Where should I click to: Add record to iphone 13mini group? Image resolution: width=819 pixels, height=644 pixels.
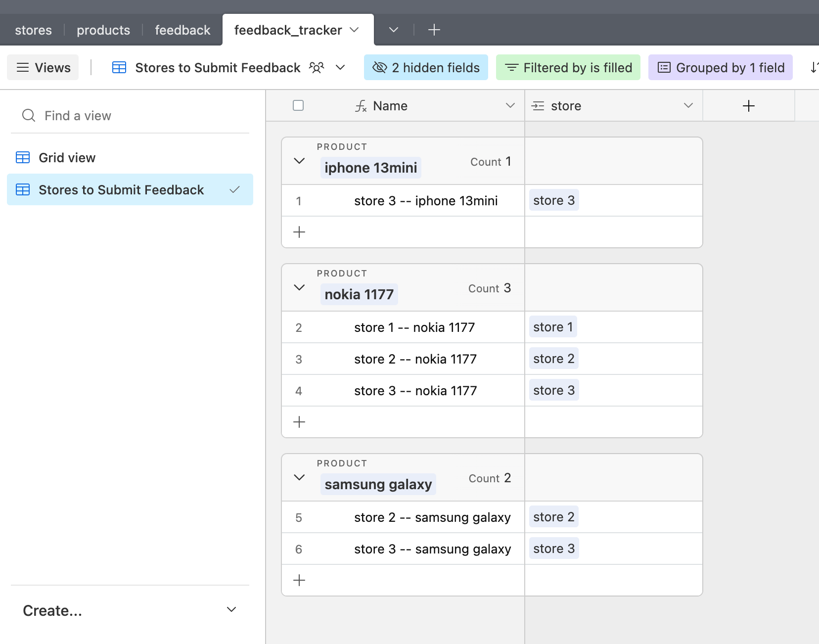(299, 232)
